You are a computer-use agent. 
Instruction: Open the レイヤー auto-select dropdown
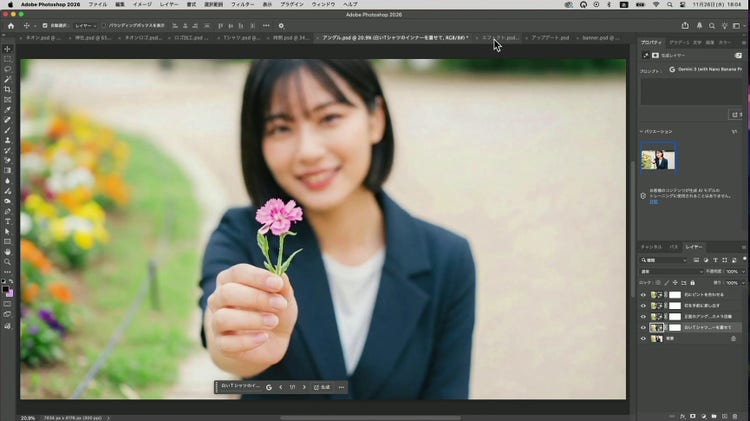coord(85,25)
